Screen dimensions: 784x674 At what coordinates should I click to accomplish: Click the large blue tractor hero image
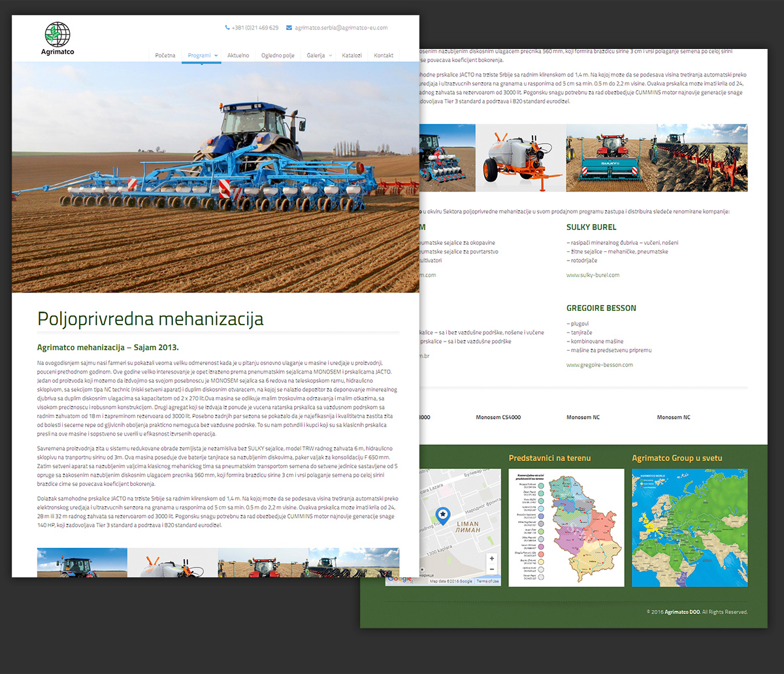(x=216, y=177)
